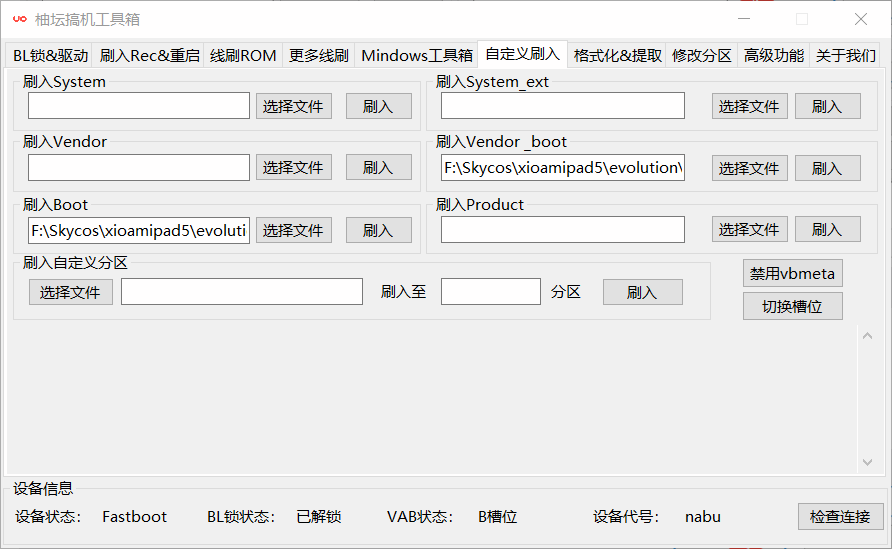This screenshot has height=549, width=892.
Task: Choose file for custom partition flashing
Action: point(71,292)
